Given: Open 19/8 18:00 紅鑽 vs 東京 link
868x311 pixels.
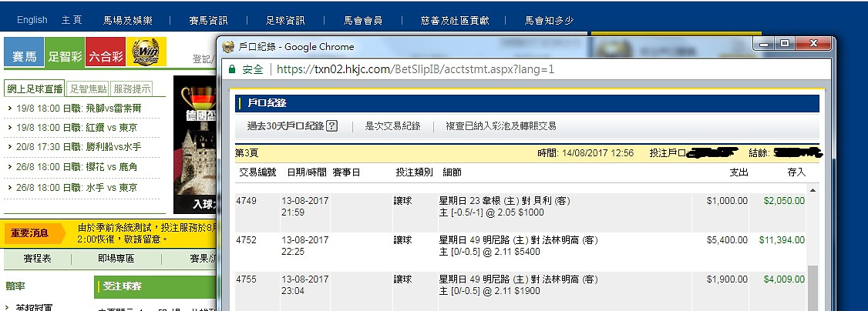Looking at the screenshot, I should pyautogui.click(x=76, y=128).
